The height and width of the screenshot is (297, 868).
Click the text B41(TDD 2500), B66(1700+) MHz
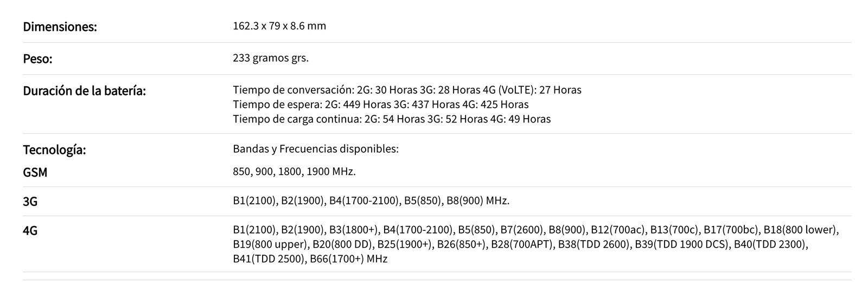click(310, 259)
